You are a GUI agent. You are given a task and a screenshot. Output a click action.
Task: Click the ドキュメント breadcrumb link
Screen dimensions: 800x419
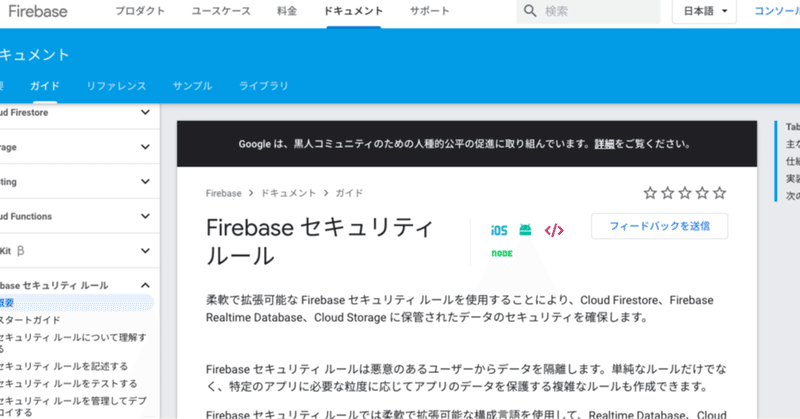pos(289,193)
